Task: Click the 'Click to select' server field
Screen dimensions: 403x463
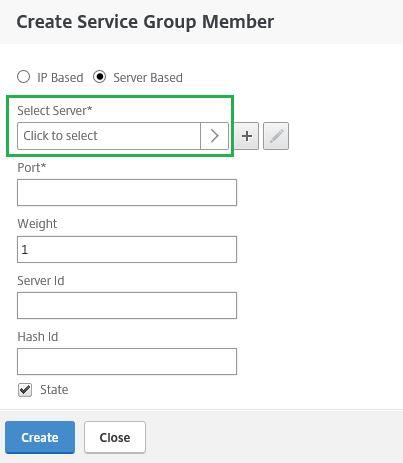Action: [109, 136]
